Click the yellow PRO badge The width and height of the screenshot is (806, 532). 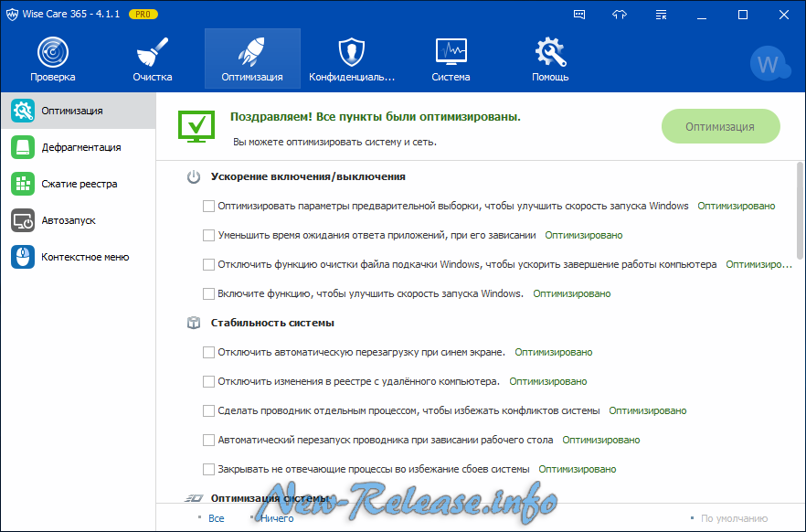tap(143, 15)
